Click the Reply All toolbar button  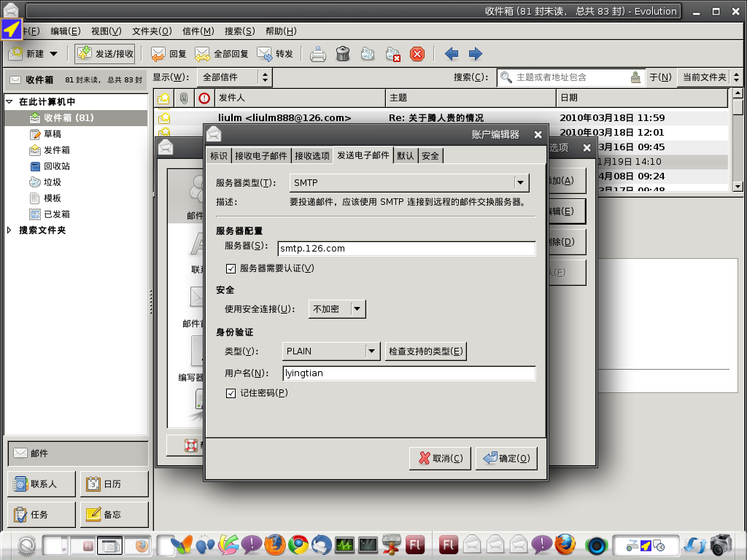tap(222, 54)
